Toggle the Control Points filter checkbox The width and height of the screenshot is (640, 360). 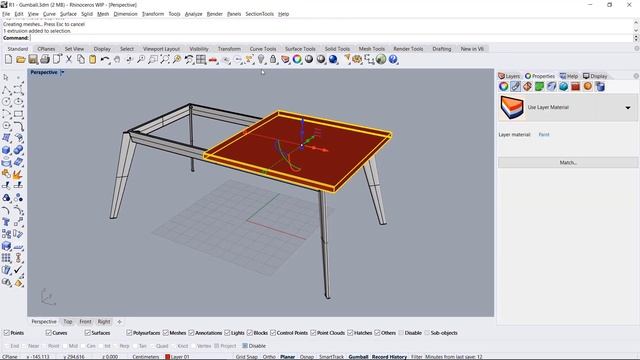point(273,333)
